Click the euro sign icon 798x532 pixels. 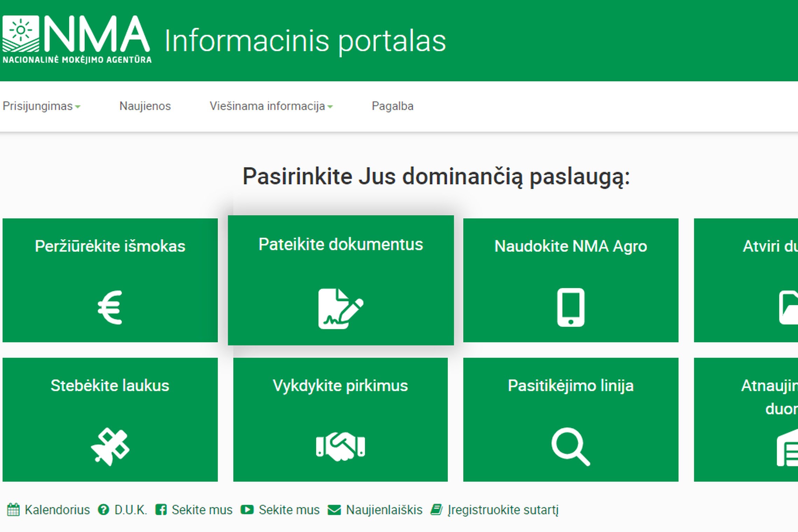[110, 307]
